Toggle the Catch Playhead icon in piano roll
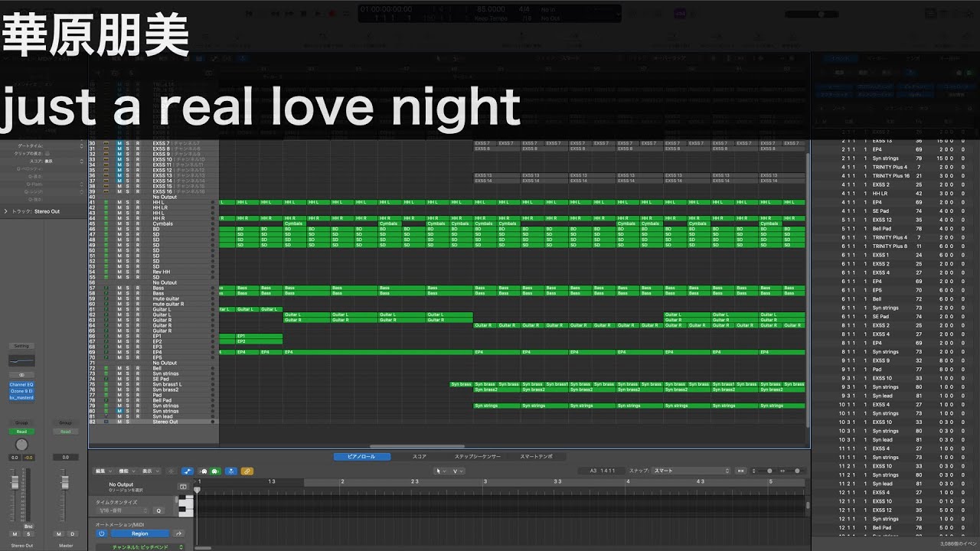 pos(230,471)
